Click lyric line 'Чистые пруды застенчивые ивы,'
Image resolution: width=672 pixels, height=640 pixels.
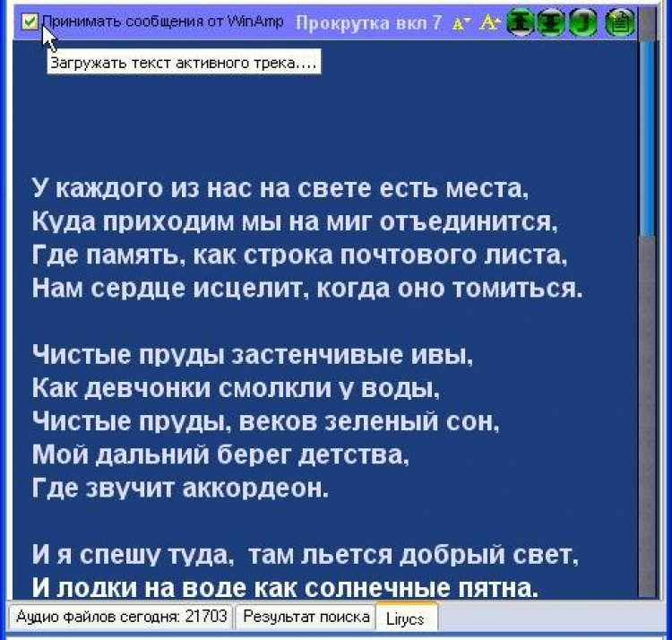pyautogui.click(x=252, y=355)
